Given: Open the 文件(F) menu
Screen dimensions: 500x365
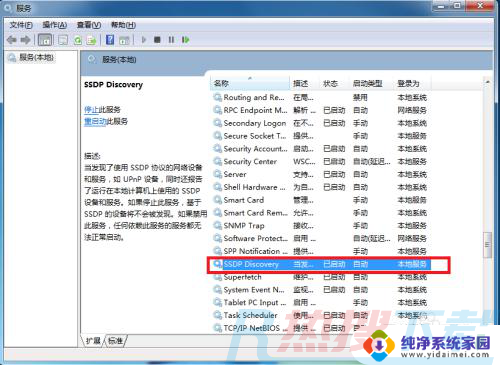Looking at the screenshot, I should [21, 25].
